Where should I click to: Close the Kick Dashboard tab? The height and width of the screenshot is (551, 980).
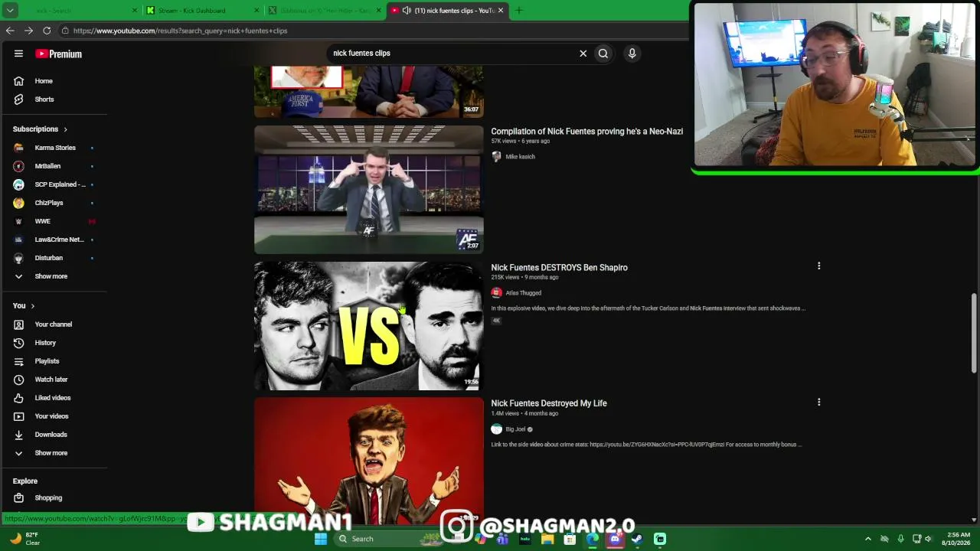(256, 11)
